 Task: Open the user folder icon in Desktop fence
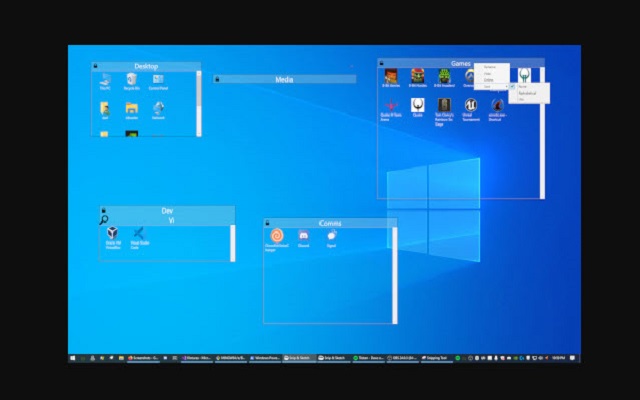pyautogui.click(x=105, y=111)
